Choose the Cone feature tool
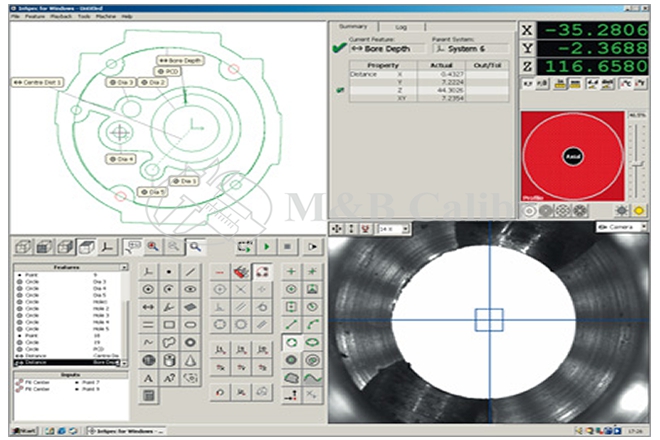The image size is (660, 440). 189,360
